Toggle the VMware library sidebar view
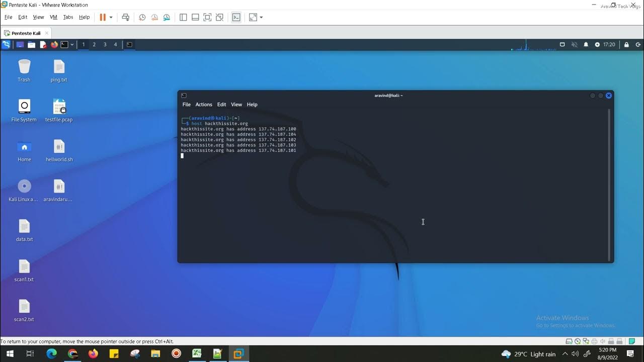Screen dimensions: 644x362 (183, 17)
